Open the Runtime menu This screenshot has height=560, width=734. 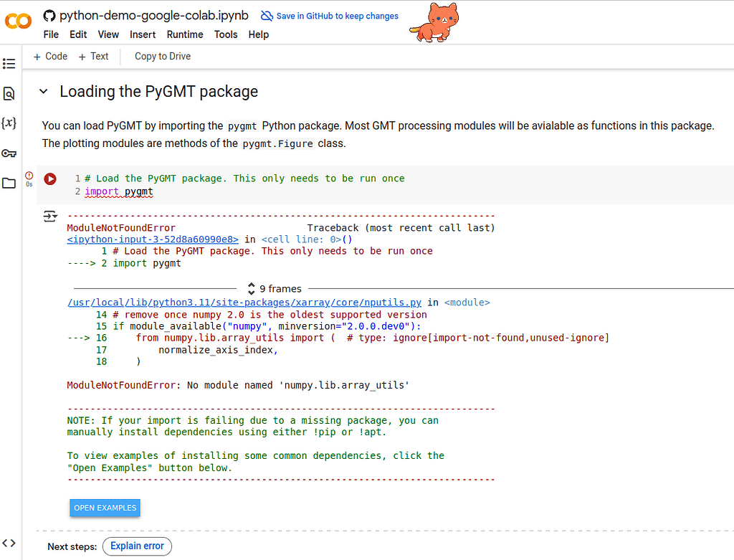click(x=184, y=34)
